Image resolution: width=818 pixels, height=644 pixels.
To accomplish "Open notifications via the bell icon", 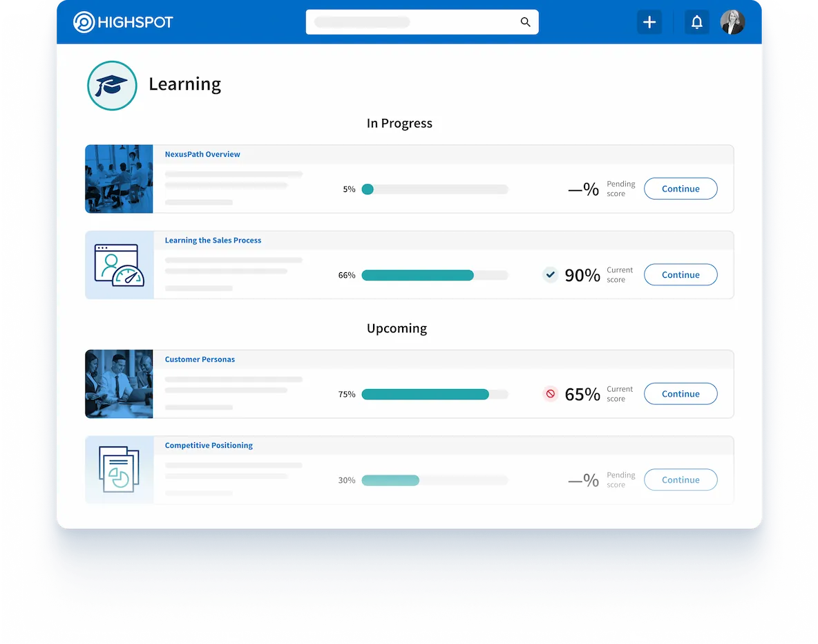I will (x=696, y=21).
